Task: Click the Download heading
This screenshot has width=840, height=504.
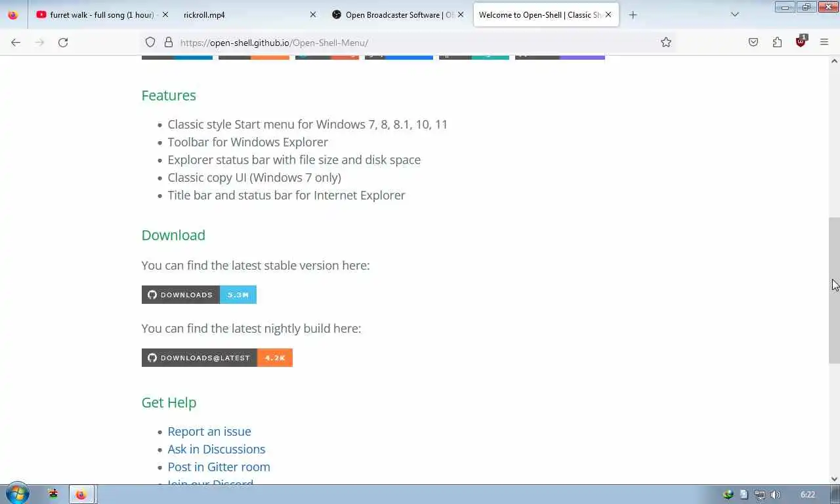Action: point(173,235)
